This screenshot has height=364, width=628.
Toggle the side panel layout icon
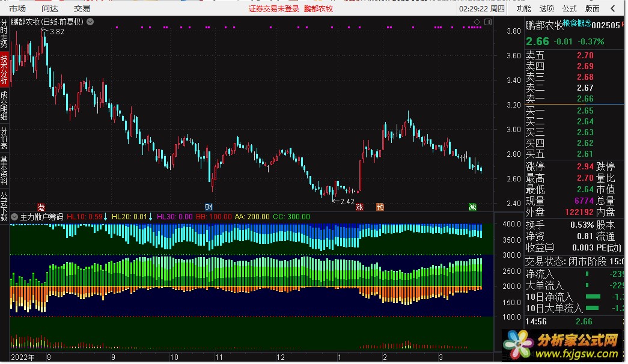[488, 22]
